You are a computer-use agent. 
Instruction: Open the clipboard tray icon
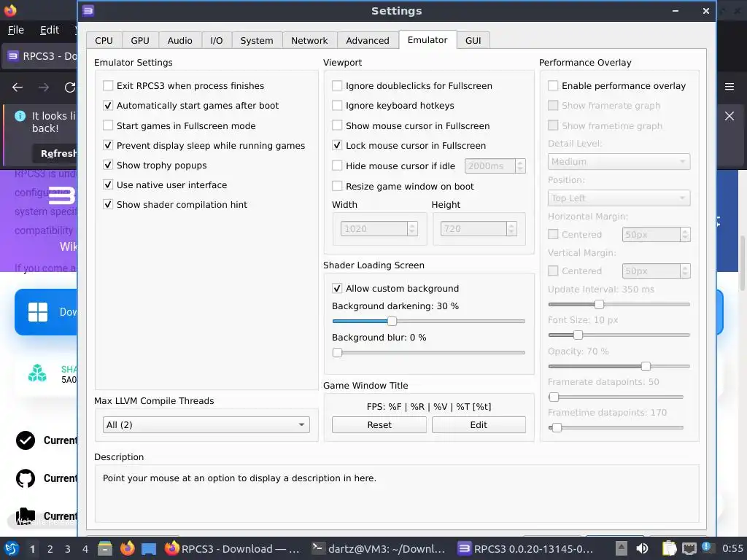coord(669,548)
